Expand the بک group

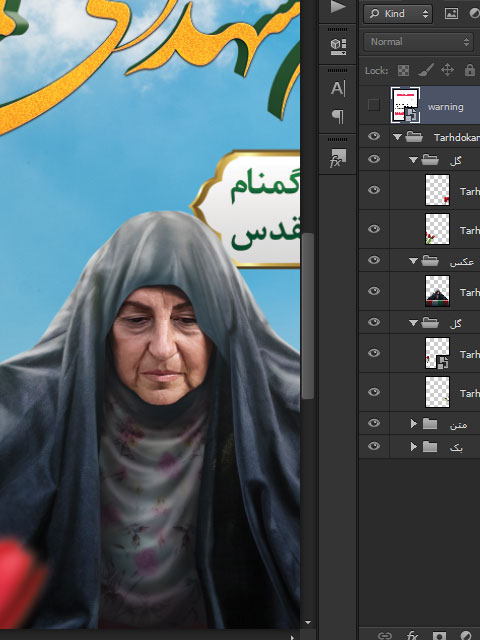(x=413, y=447)
